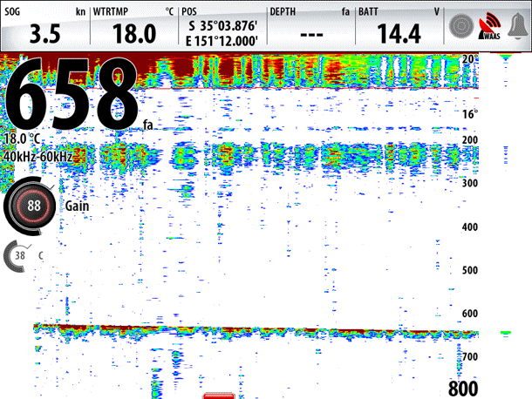
Task: Click the alarm bell icon
Action: pyautogui.click(x=516, y=27)
